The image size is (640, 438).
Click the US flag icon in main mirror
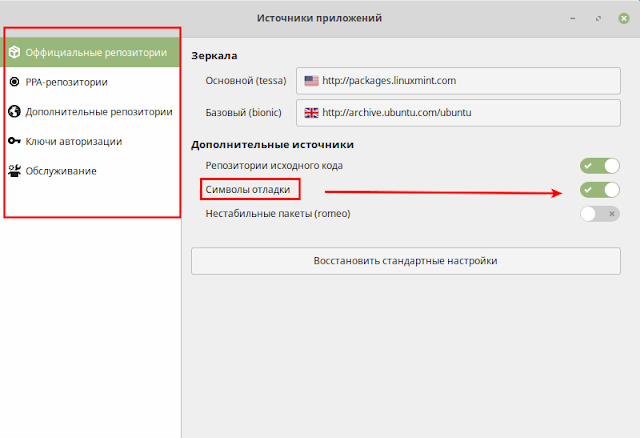pyautogui.click(x=311, y=80)
